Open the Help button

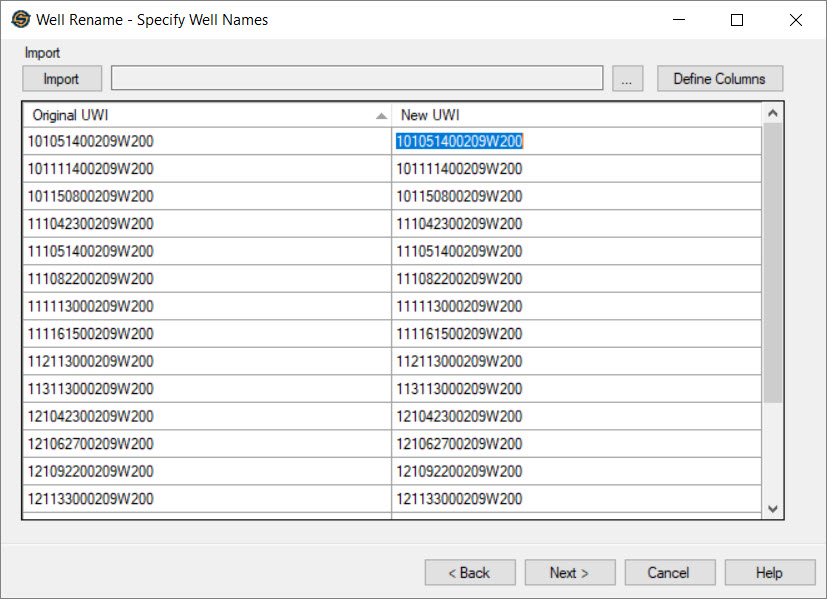click(769, 573)
